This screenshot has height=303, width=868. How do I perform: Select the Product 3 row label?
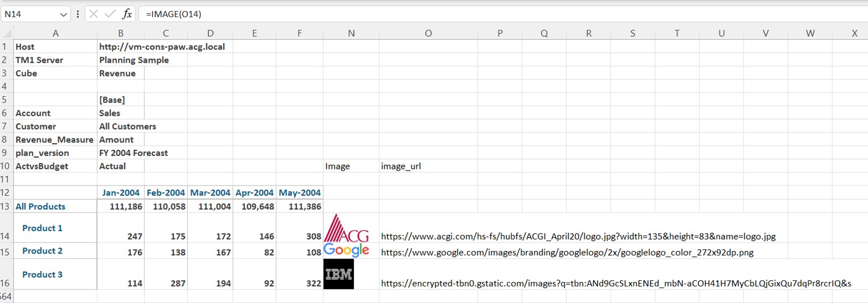(55, 274)
